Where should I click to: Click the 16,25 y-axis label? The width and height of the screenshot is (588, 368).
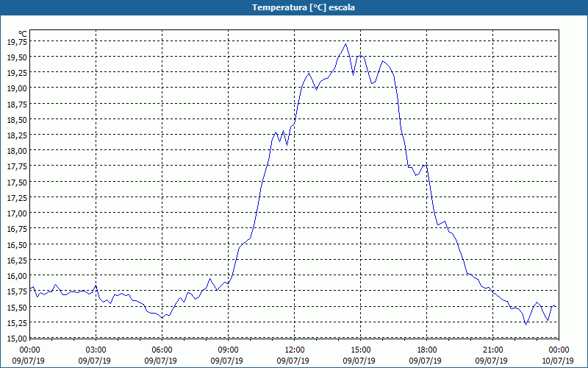[17, 261]
